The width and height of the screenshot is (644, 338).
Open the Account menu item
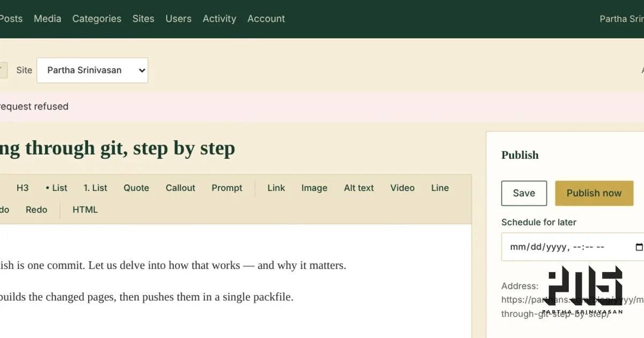tap(266, 19)
